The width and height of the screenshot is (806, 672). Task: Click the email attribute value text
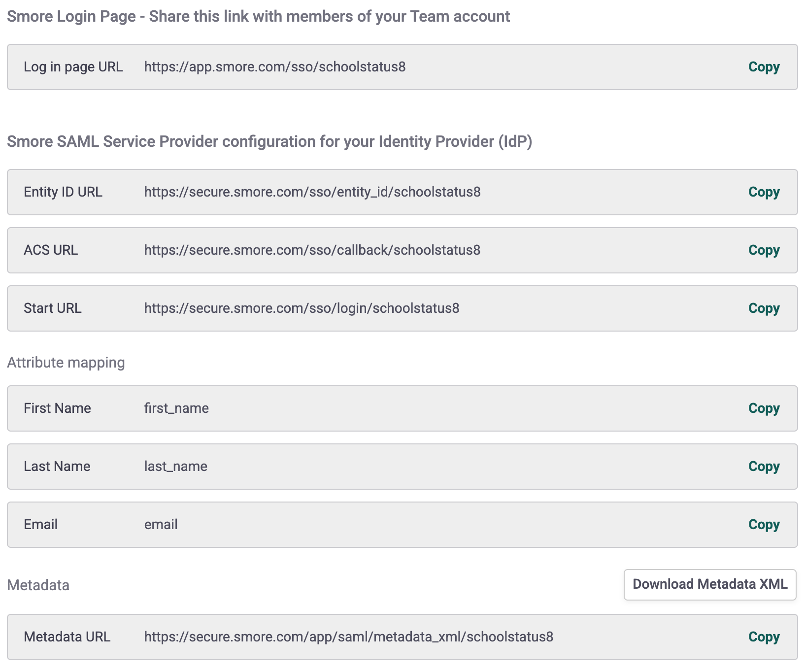pos(161,525)
